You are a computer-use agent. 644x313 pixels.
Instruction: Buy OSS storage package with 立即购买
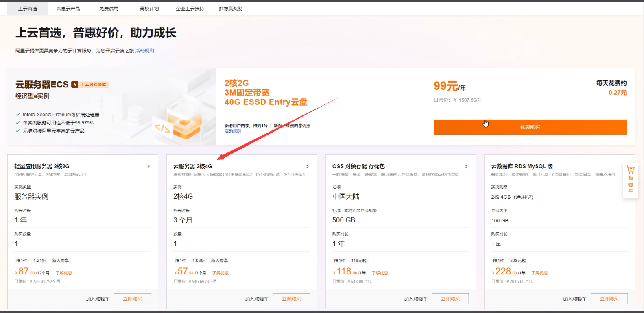pyautogui.click(x=450, y=299)
